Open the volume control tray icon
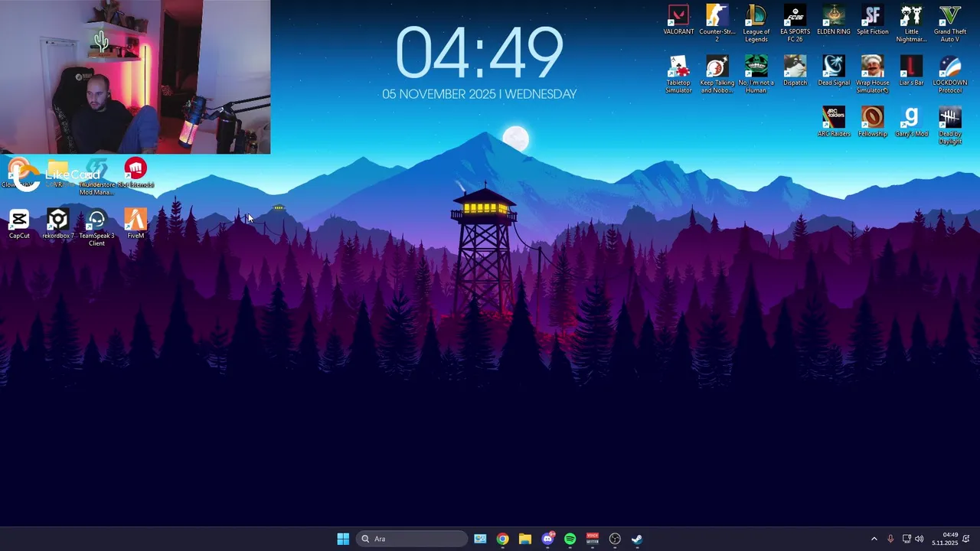The height and width of the screenshot is (551, 980). (920, 539)
